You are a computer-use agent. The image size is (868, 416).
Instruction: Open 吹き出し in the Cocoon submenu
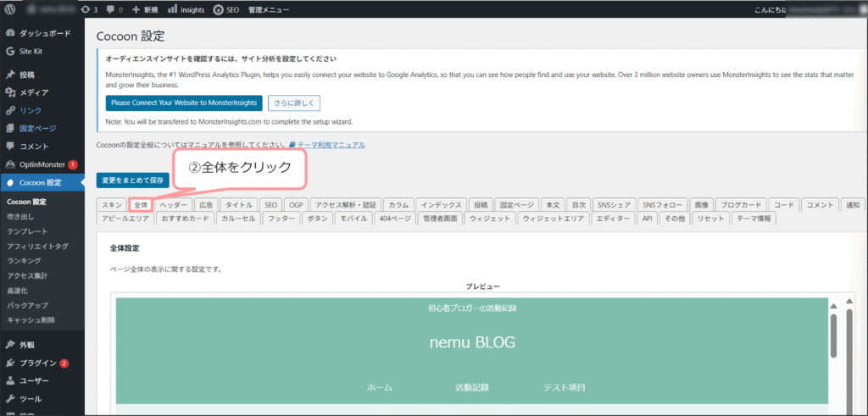pyautogui.click(x=20, y=217)
